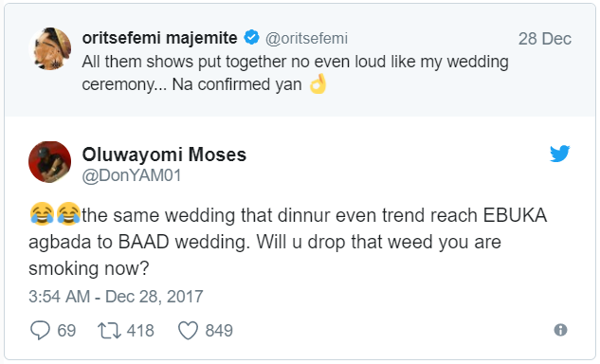Open the 28 Dec date link
The image size is (600, 364).
click(544, 39)
